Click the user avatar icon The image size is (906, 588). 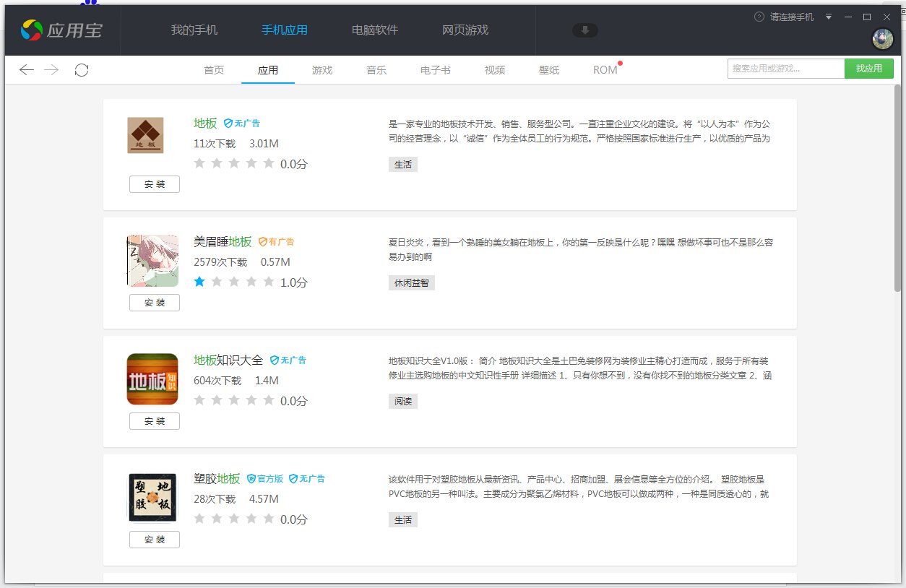pyautogui.click(x=882, y=39)
